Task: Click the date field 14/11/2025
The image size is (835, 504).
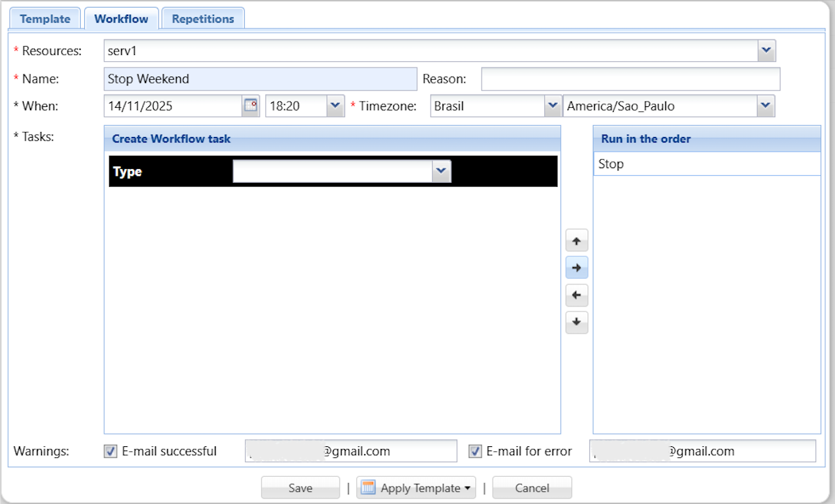Action: [x=173, y=106]
